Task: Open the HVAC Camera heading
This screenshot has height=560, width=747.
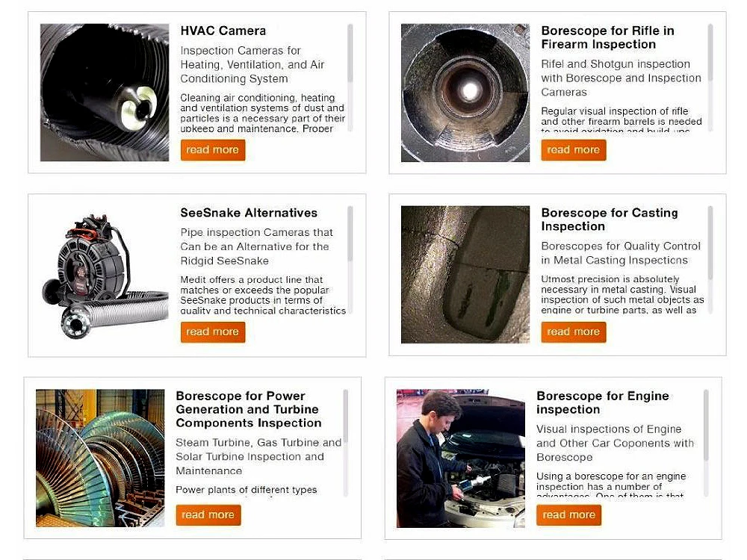Action: pyautogui.click(x=223, y=31)
